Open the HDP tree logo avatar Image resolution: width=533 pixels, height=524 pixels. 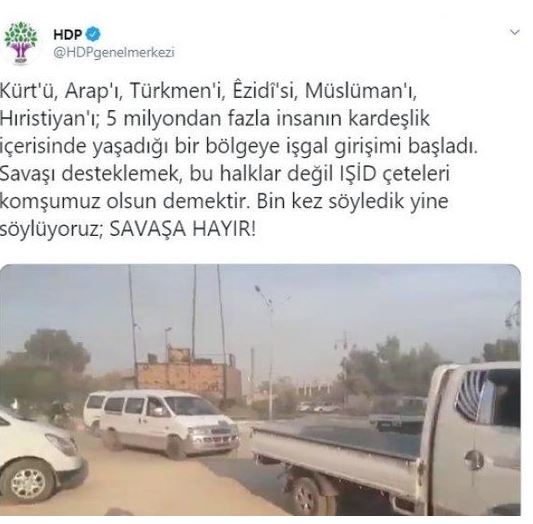pyautogui.click(x=21, y=43)
